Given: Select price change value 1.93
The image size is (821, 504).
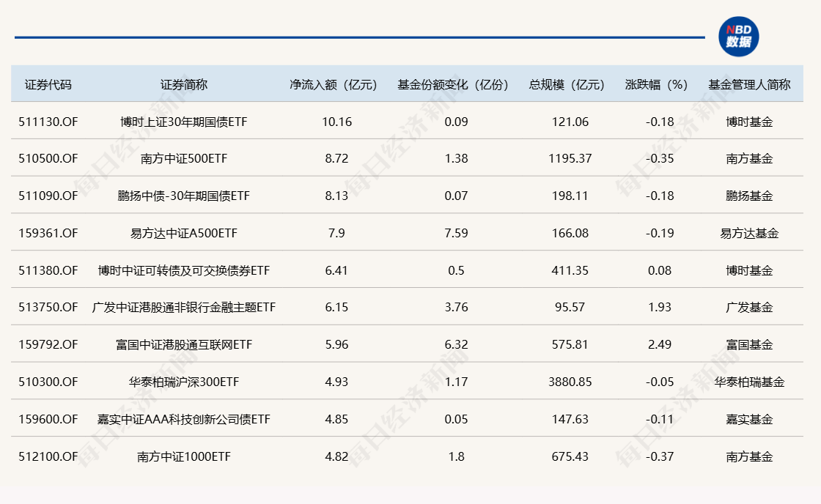Looking at the screenshot, I should 660,307.
